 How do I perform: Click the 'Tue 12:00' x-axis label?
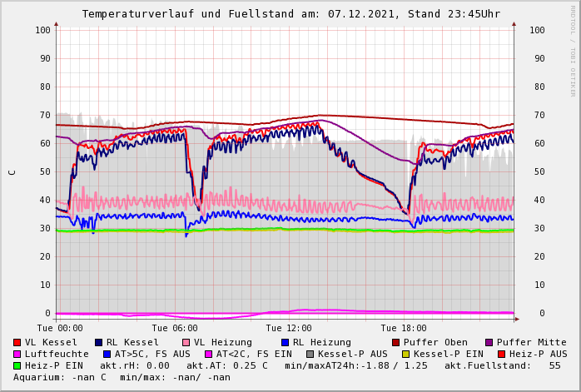(x=289, y=329)
